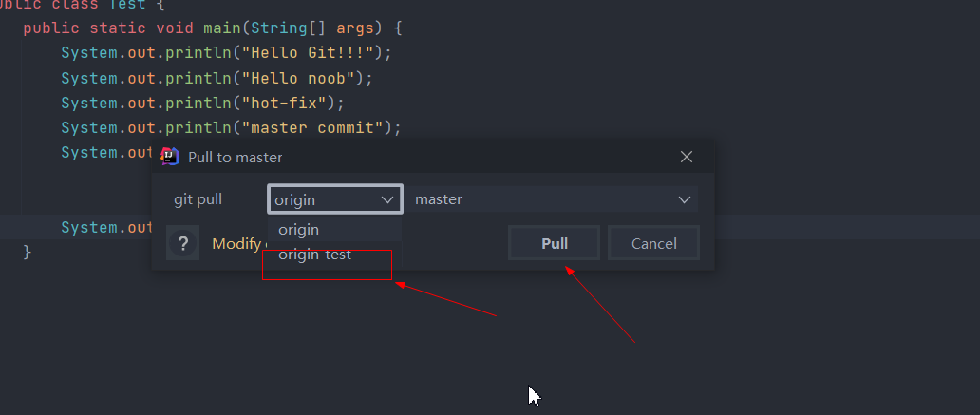Screen dimensions: 980x415
Task: Click the IntelliJ logo in the dialog title
Action: (x=170, y=157)
